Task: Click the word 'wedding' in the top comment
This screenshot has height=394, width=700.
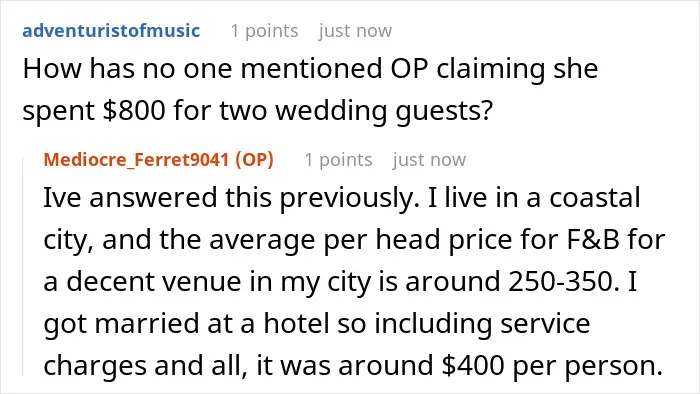Action: click(331, 111)
